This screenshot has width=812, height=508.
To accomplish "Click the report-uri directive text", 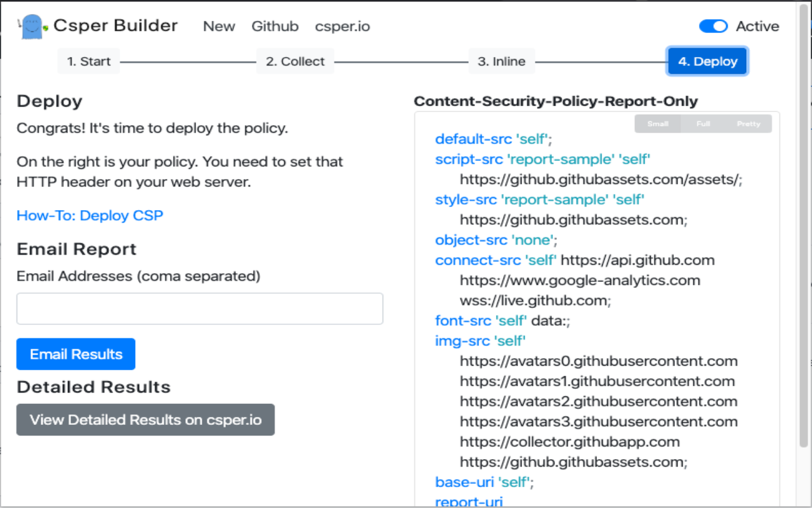I will click(469, 502).
